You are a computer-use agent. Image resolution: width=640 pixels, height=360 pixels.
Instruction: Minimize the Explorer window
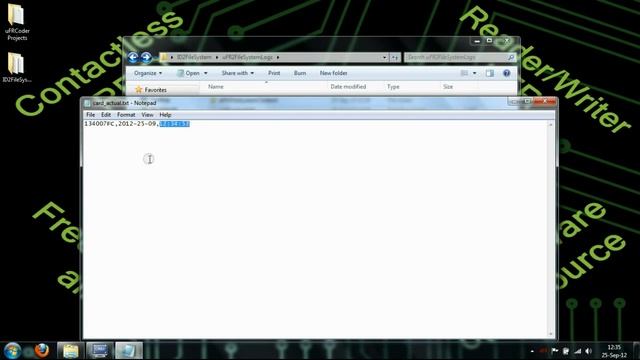(x=477, y=41)
